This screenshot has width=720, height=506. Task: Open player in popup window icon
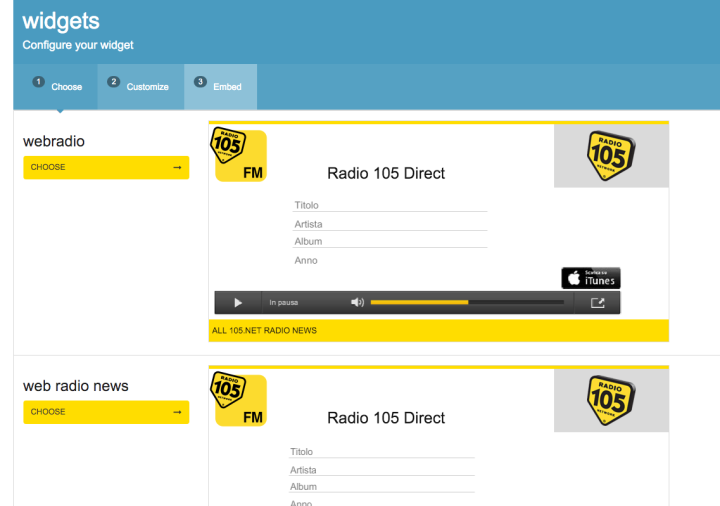point(598,302)
